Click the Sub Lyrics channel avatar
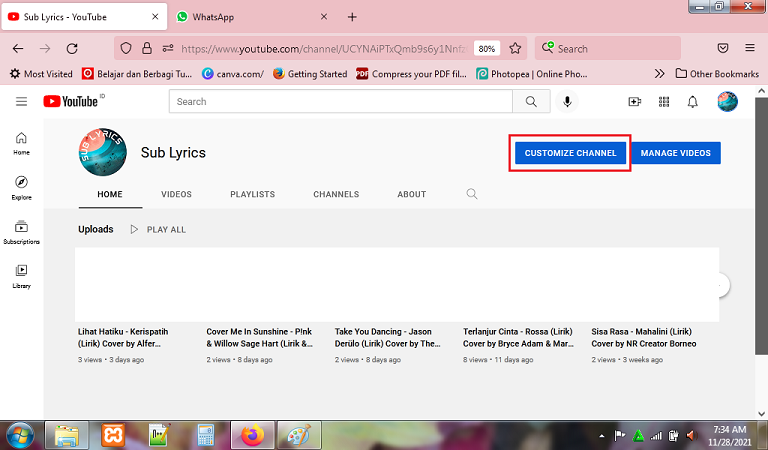The height and width of the screenshot is (450, 768). click(103, 152)
